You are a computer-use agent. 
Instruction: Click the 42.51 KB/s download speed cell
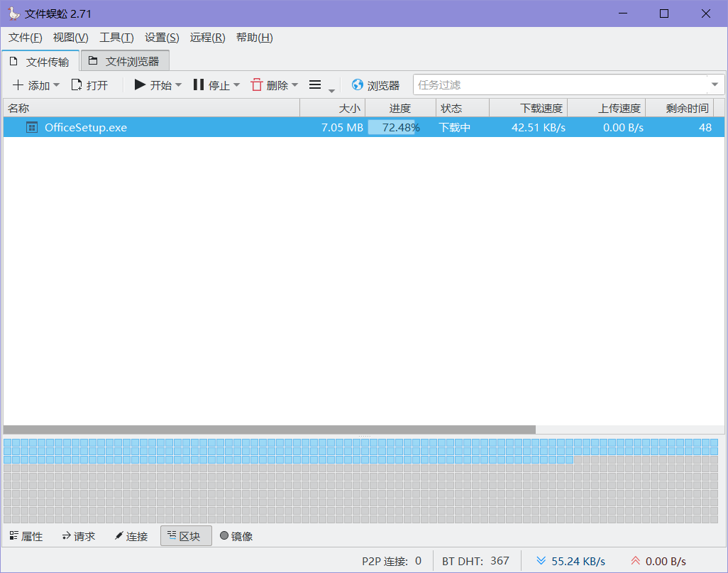[539, 127]
